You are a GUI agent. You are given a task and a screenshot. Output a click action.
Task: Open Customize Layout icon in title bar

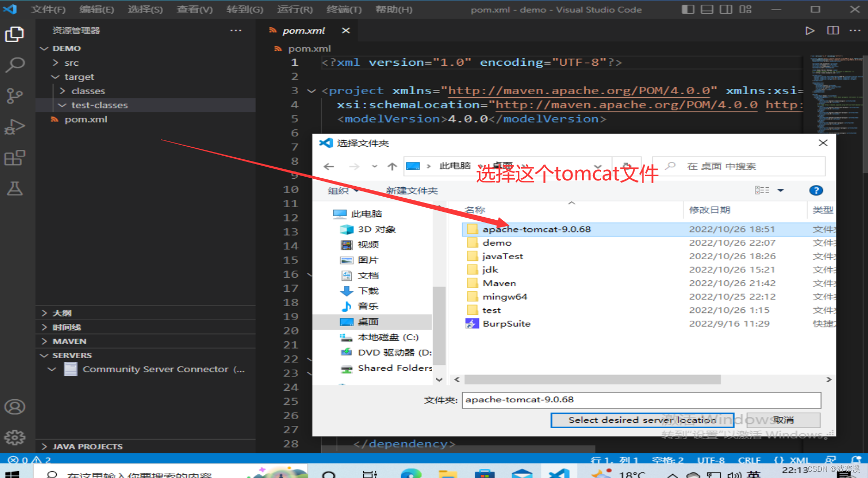746,9
